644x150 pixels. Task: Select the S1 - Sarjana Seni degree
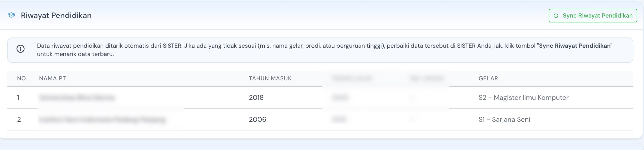click(x=504, y=119)
